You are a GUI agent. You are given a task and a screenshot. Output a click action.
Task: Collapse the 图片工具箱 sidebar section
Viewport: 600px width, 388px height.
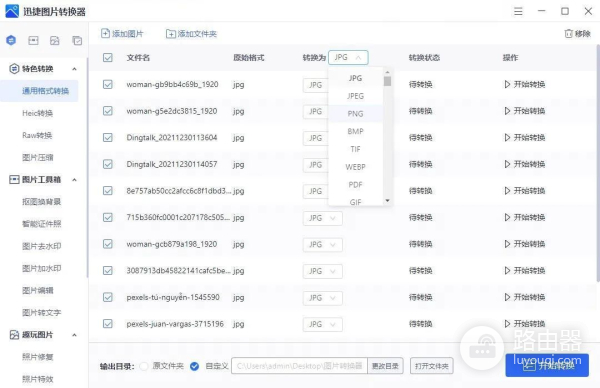click(74, 180)
